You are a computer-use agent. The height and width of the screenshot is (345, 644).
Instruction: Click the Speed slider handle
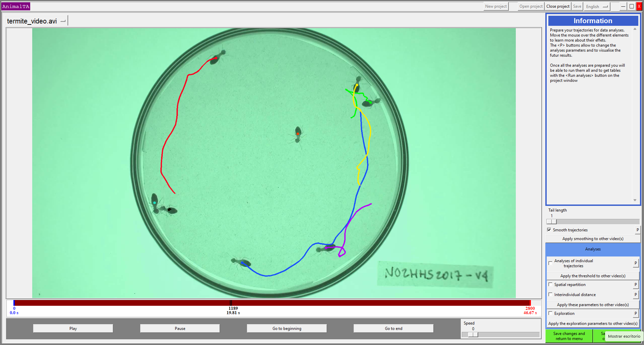[473, 335]
